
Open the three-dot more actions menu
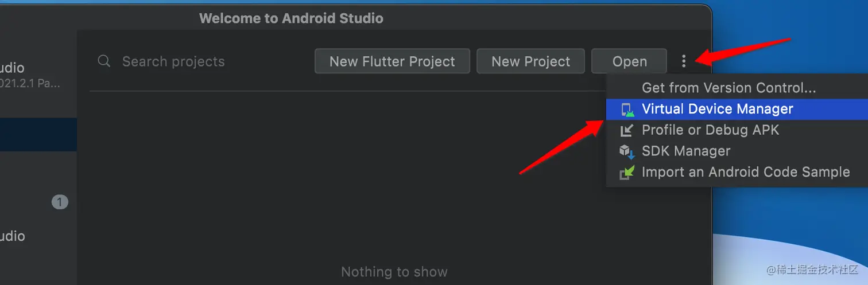pos(683,61)
